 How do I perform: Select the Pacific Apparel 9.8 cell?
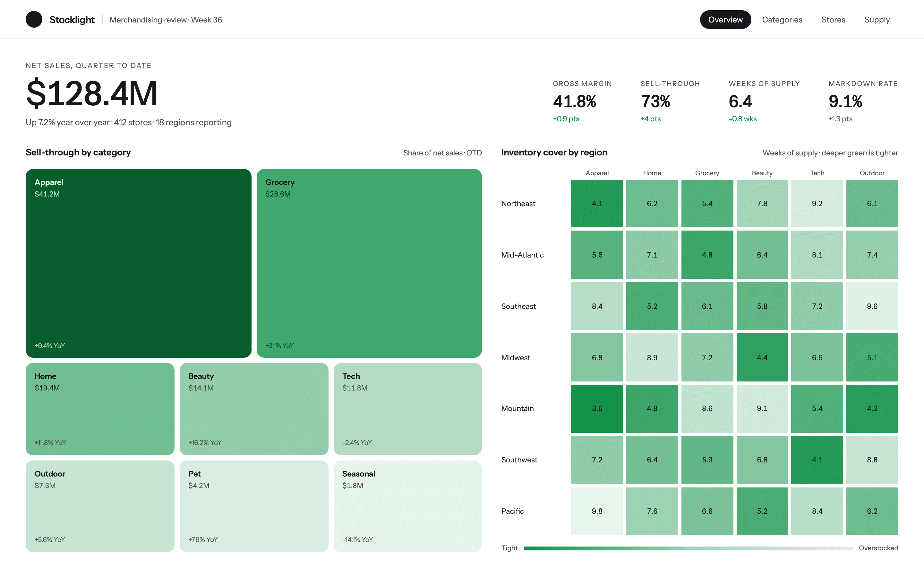pos(597,511)
